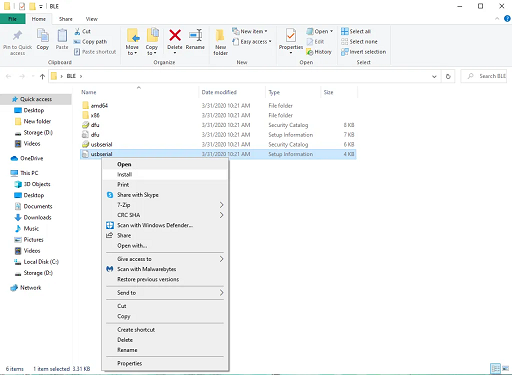Viewport: 512px width, 375px height.
Task: Click the Refresh button beside address bar
Action: tap(448, 76)
